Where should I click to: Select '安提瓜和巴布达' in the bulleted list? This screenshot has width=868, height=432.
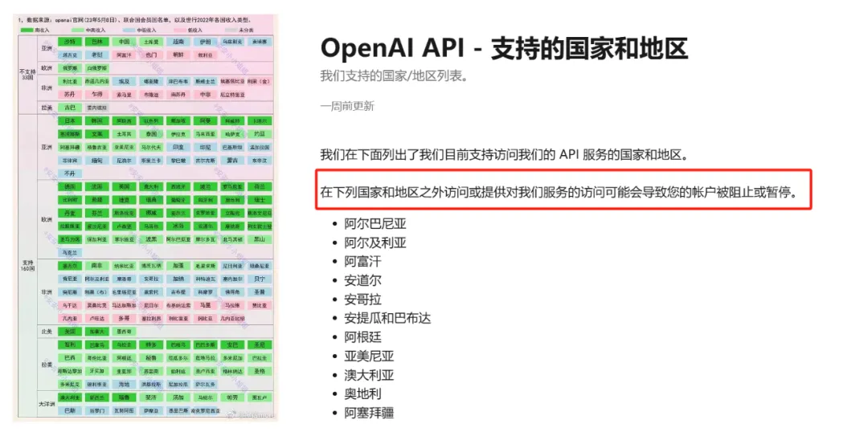click(387, 319)
